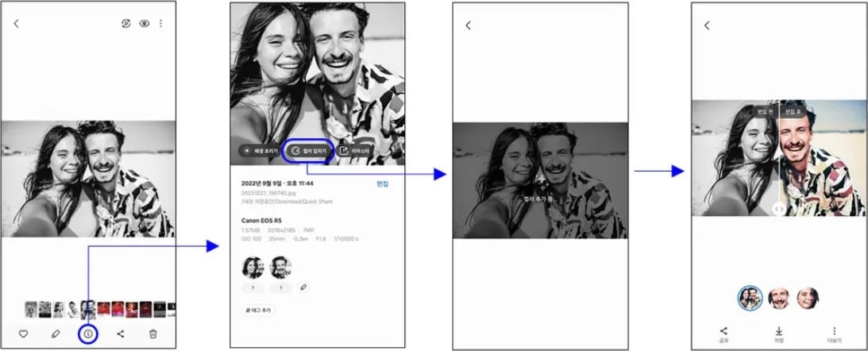Open three-dot menu in gallery viewer
The height and width of the screenshot is (351, 868).
click(161, 24)
